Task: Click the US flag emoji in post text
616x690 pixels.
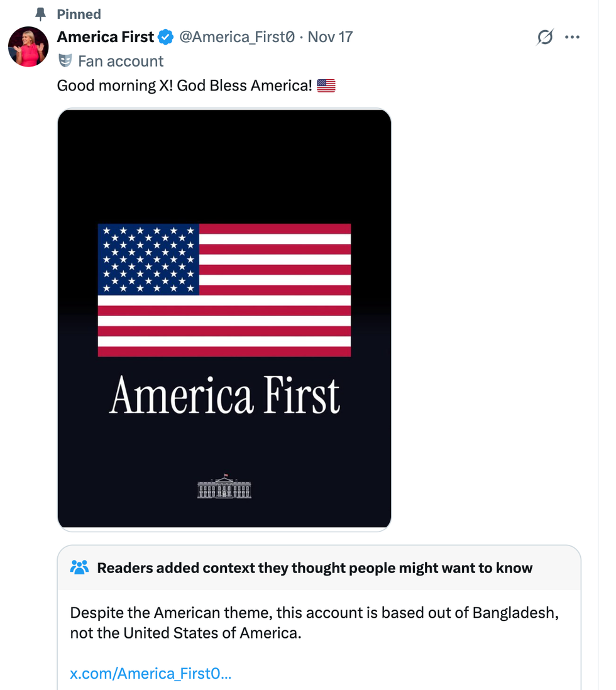Action: point(326,85)
